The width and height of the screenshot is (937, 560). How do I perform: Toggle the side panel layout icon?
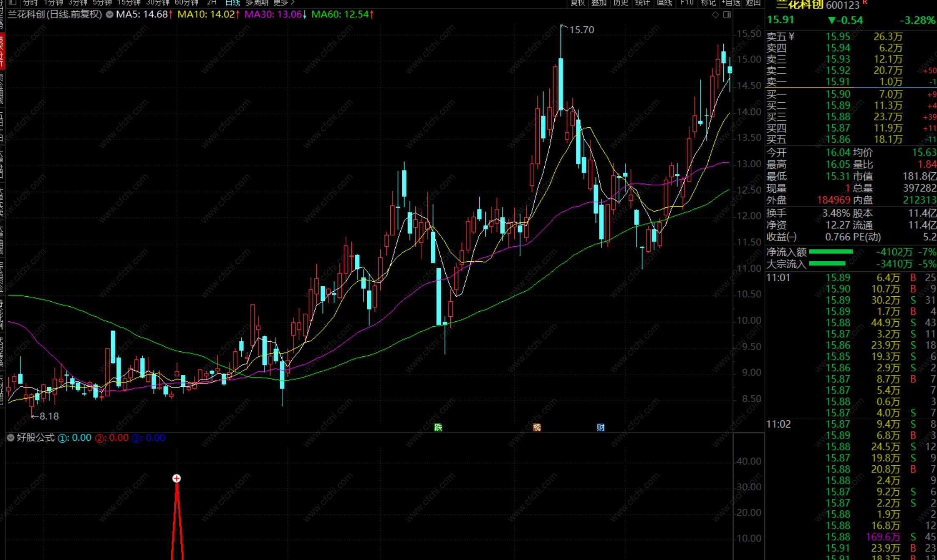click(x=727, y=15)
